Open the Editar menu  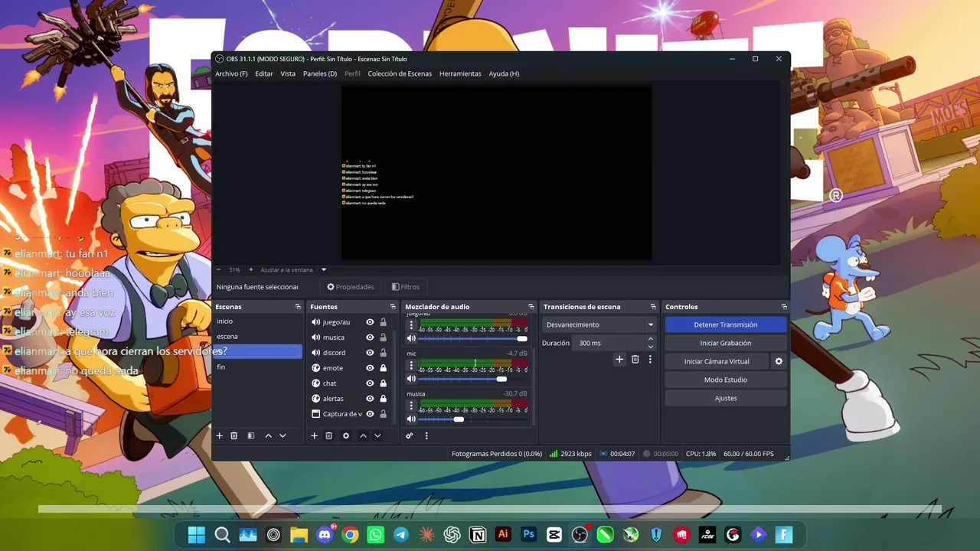coord(264,73)
